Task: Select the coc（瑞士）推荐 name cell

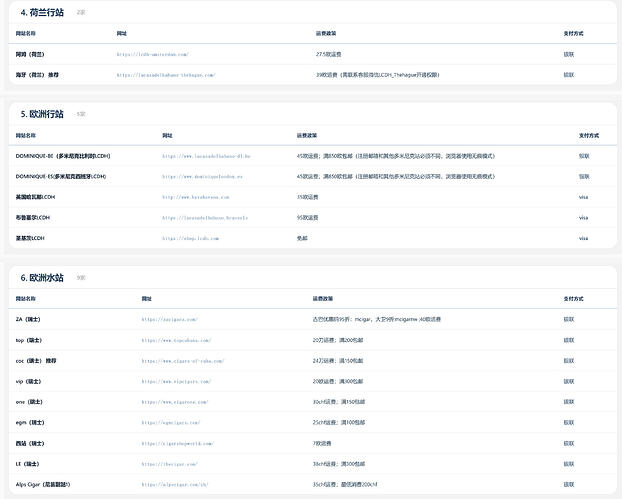Action: point(36,361)
